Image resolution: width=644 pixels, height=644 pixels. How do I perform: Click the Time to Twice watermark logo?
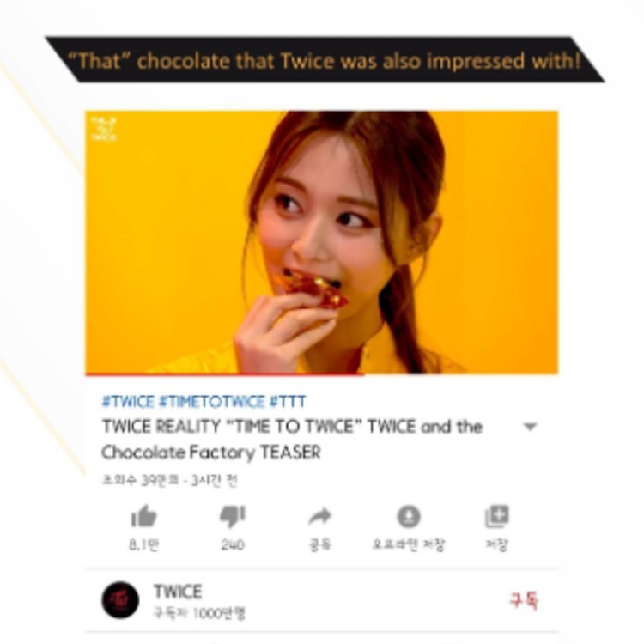point(104,129)
